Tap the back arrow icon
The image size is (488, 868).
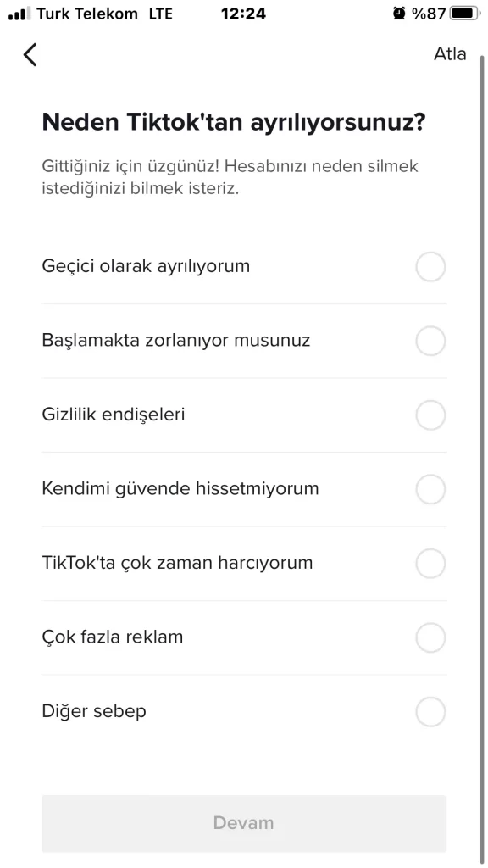30,55
